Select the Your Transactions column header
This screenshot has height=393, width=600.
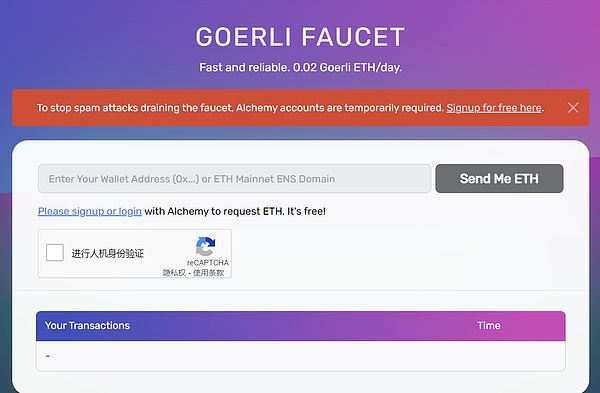[87, 325]
